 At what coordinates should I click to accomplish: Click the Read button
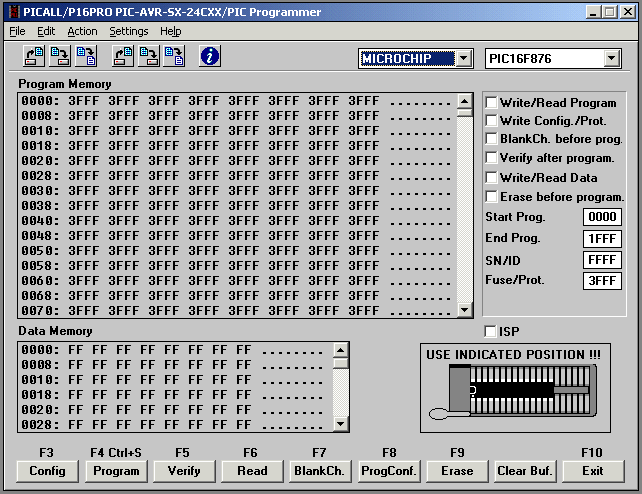252,471
